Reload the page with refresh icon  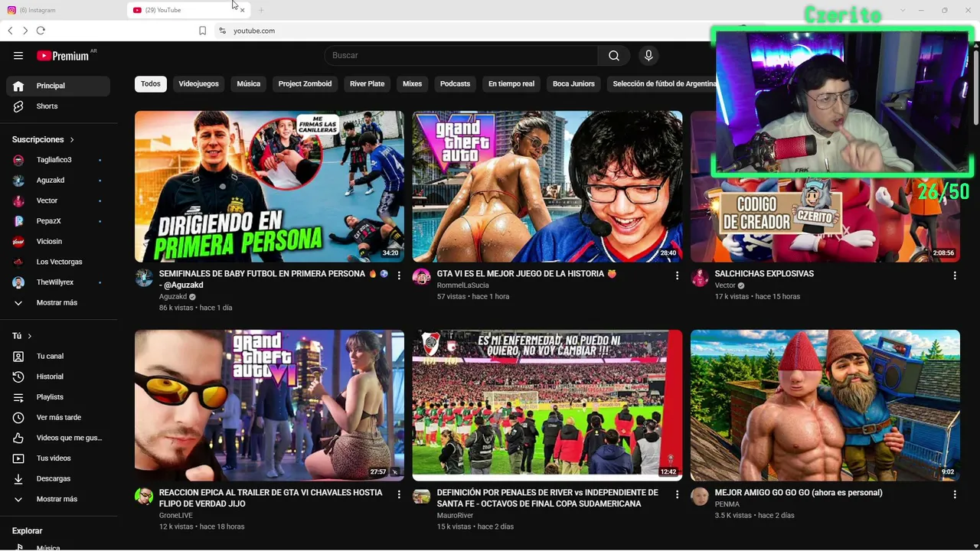(x=41, y=31)
